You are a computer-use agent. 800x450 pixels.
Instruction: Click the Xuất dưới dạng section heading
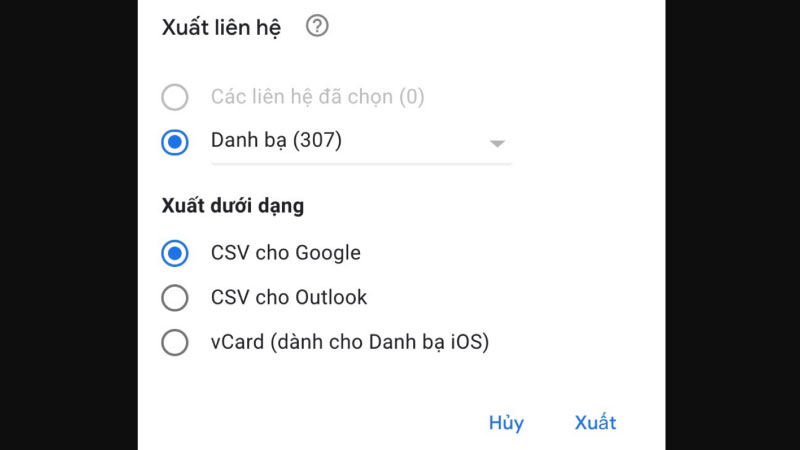point(233,206)
